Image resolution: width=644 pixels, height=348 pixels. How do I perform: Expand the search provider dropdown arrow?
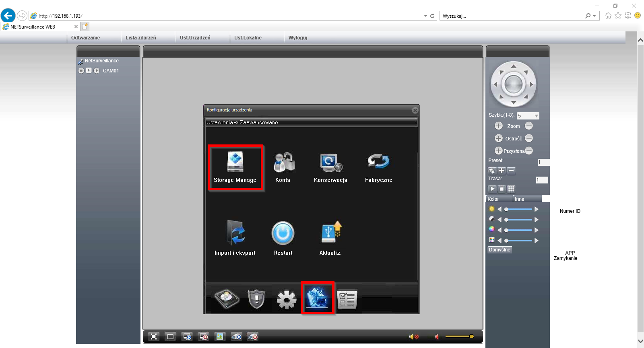click(594, 16)
